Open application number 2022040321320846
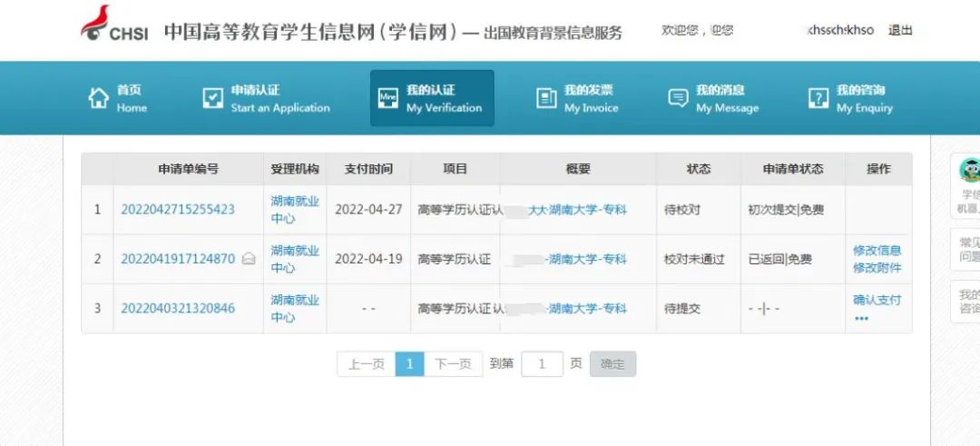The width and height of the screenshot is (980, 446). coord(178,308)
